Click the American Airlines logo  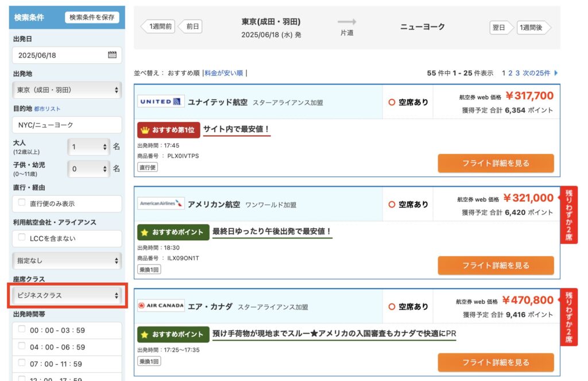(161, 203)
